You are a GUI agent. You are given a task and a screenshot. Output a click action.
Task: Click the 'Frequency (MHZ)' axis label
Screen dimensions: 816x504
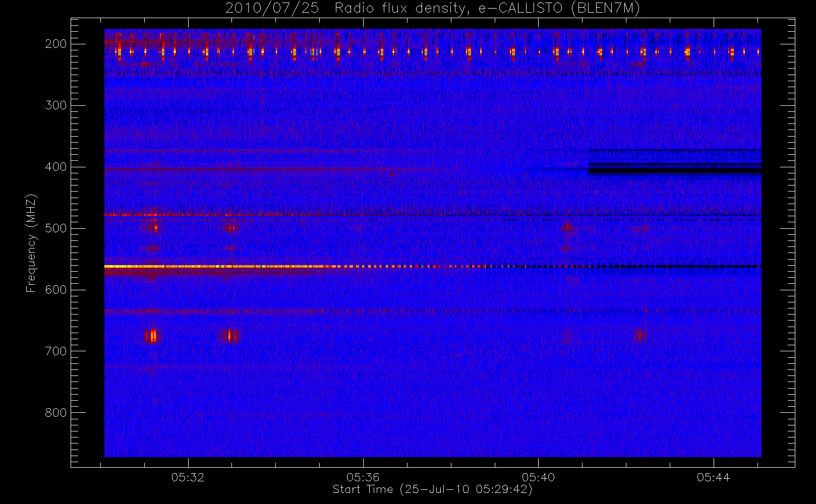pyautogui.click(x=31, y=243)
